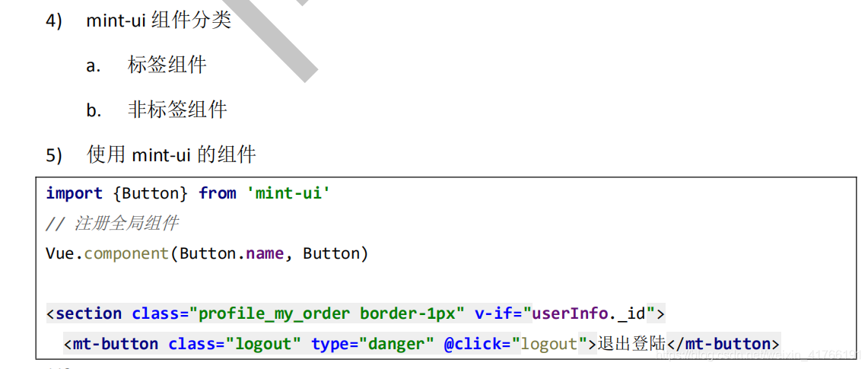This screenshot has height=369, width=868.
Task: Click the code line "Vue.component(Button.name, Button)"
Action: point(207,253)
